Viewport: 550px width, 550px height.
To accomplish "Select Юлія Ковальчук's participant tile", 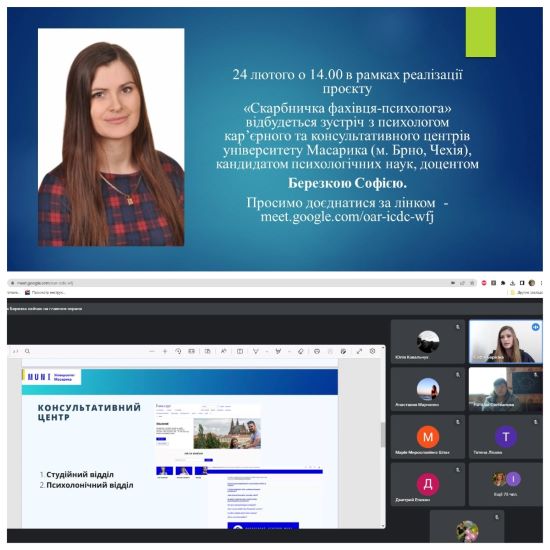I will pyautogui.click(x=428, y=342).
